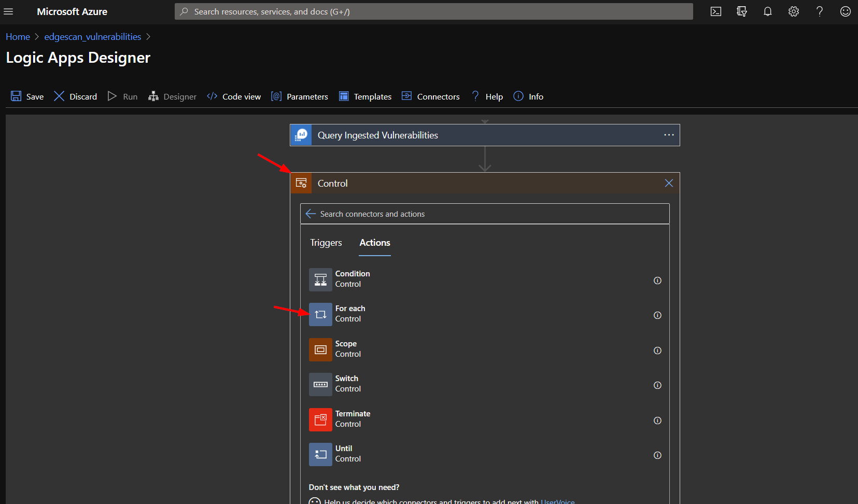This screenshot has height=504, width=858.
Task: Open Cloud Shell from the top bar
Action: 716,11
